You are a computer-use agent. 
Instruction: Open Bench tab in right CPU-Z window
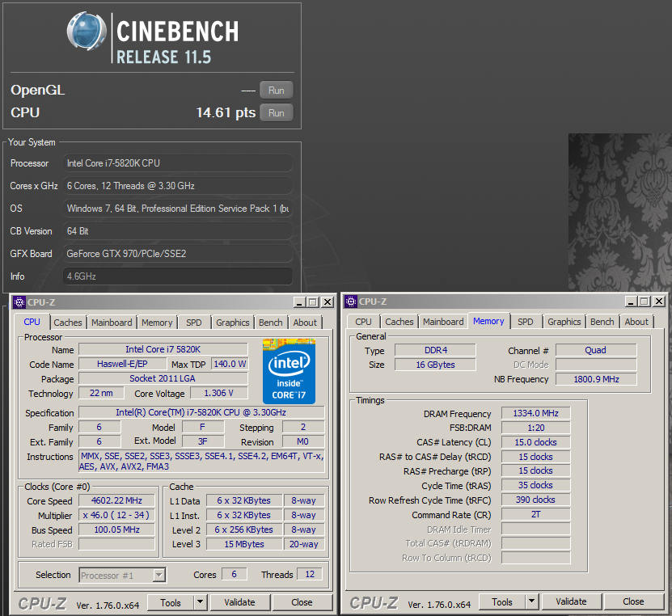point(602,322)
